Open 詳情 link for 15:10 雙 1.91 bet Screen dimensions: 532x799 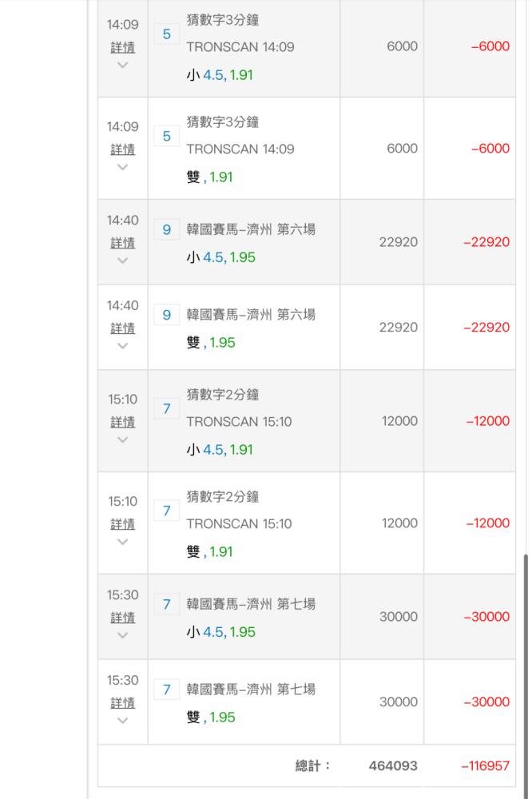coord(123,524)
